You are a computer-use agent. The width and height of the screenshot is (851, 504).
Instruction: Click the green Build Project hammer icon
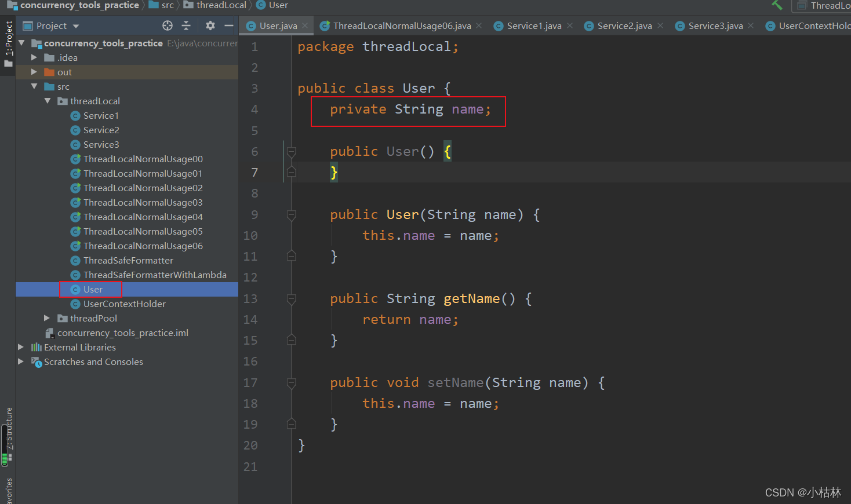[777, 5]
